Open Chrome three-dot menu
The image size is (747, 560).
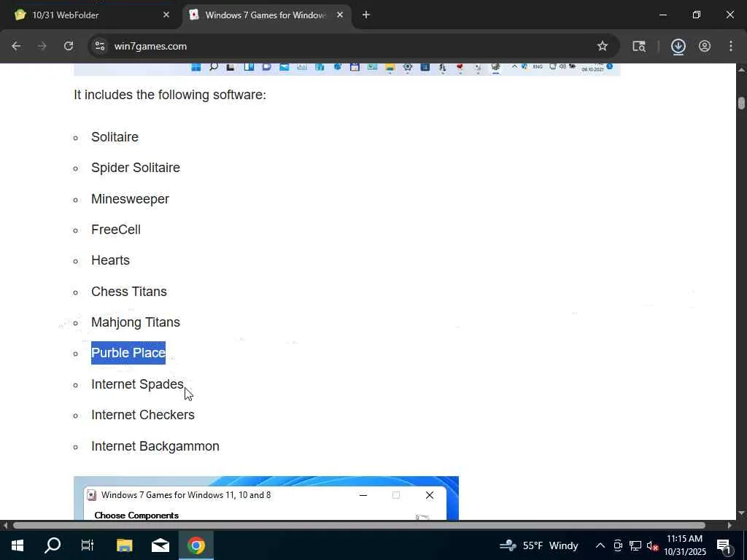731,46
